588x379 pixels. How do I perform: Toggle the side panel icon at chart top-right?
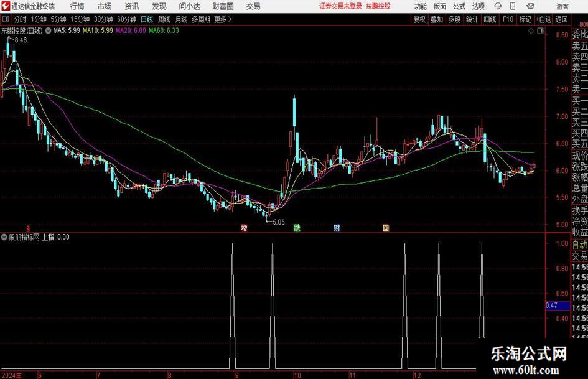pyautogui.click(x=540, y=31)
